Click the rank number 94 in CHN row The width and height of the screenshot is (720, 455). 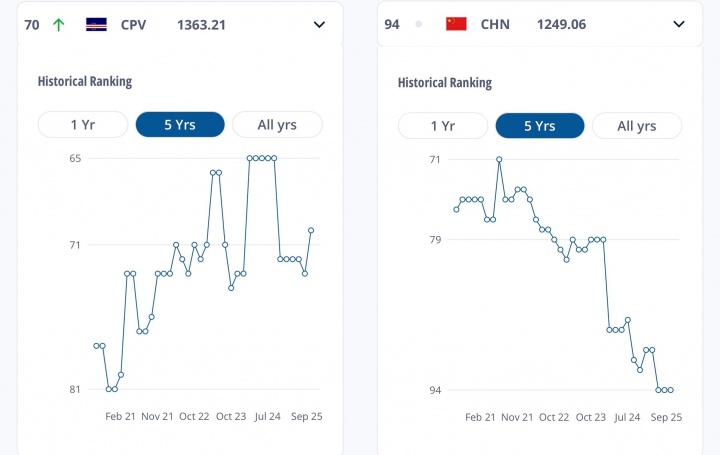(x=392, y=24)
